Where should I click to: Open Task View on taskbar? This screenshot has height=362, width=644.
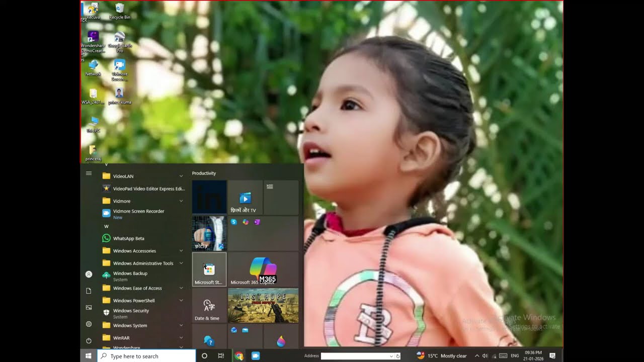point(221,356)
